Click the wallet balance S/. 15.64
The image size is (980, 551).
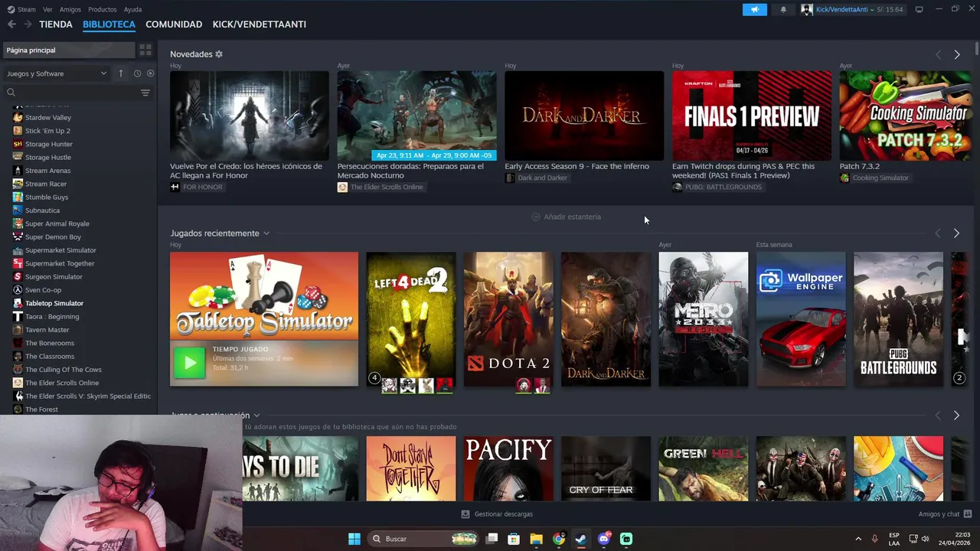(889, 9)
